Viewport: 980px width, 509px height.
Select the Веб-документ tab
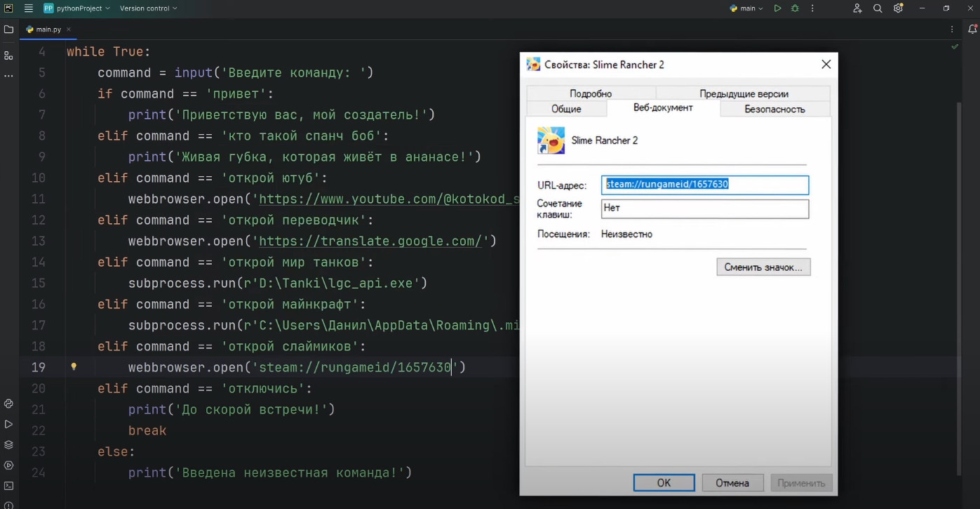pyautogui.click(x=663, y=107)
